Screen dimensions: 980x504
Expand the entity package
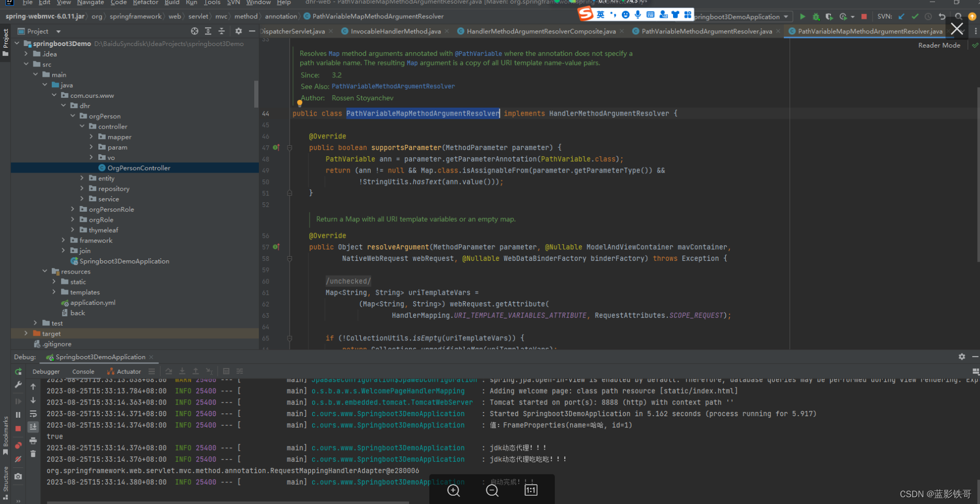(82, 178)
